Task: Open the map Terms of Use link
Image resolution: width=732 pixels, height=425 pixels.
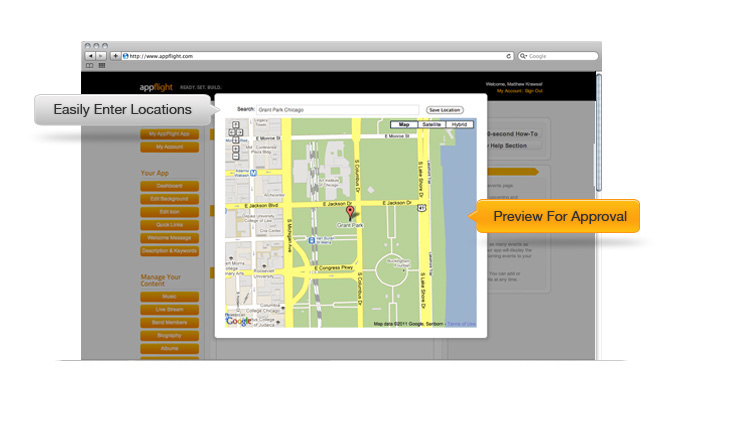Action: click(x=461, y=324)
